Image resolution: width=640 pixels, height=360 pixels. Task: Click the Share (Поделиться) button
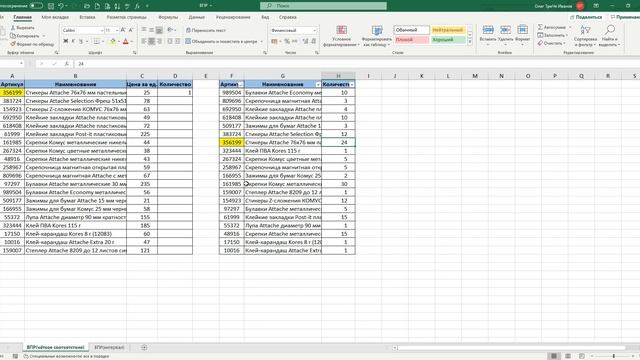[586, 17]
